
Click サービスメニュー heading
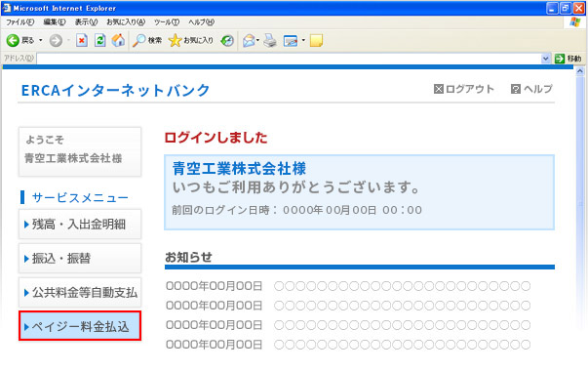point(80,197)
